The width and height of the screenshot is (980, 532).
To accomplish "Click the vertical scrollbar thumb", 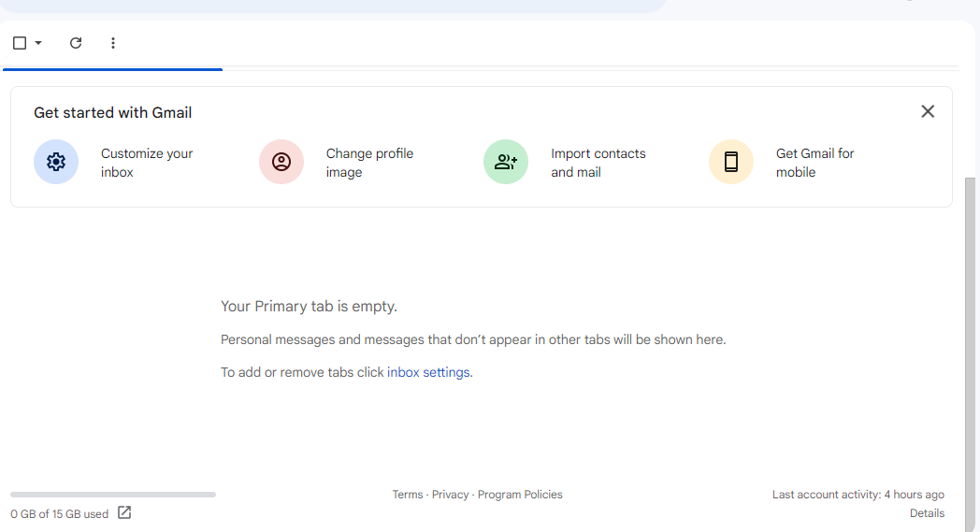I will coord(970,354).
